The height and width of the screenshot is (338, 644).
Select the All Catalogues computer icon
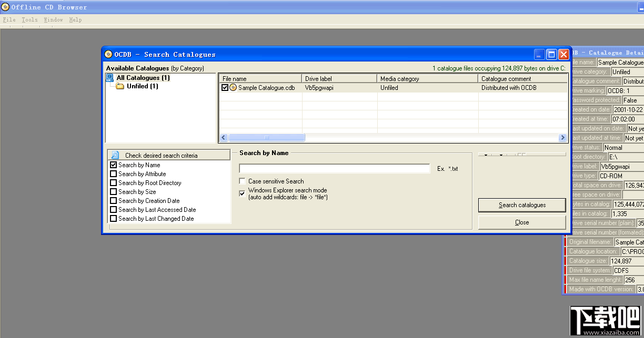(109, 78)
